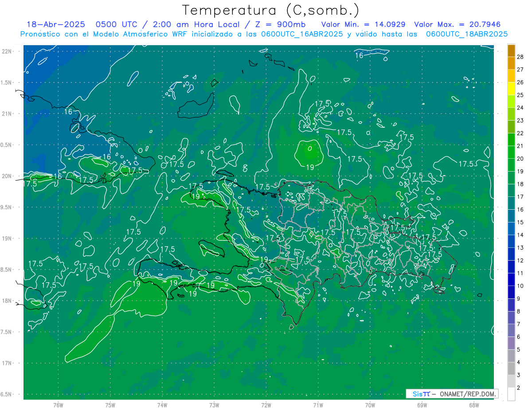Click the title 'Temperatura (C,somb.)'
Viewport: 532px width, 411px height.
(x=271, y=11)
